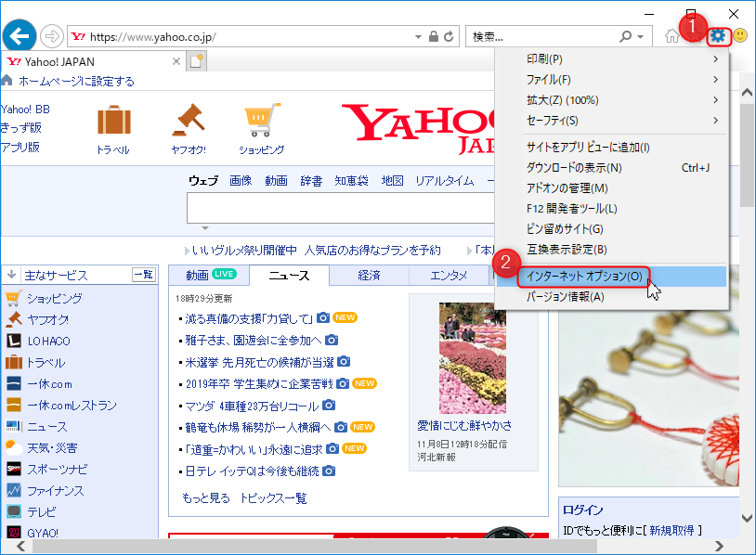
Task: Click the 天気・災害 weather icon
Action: (x=14, y=447)
